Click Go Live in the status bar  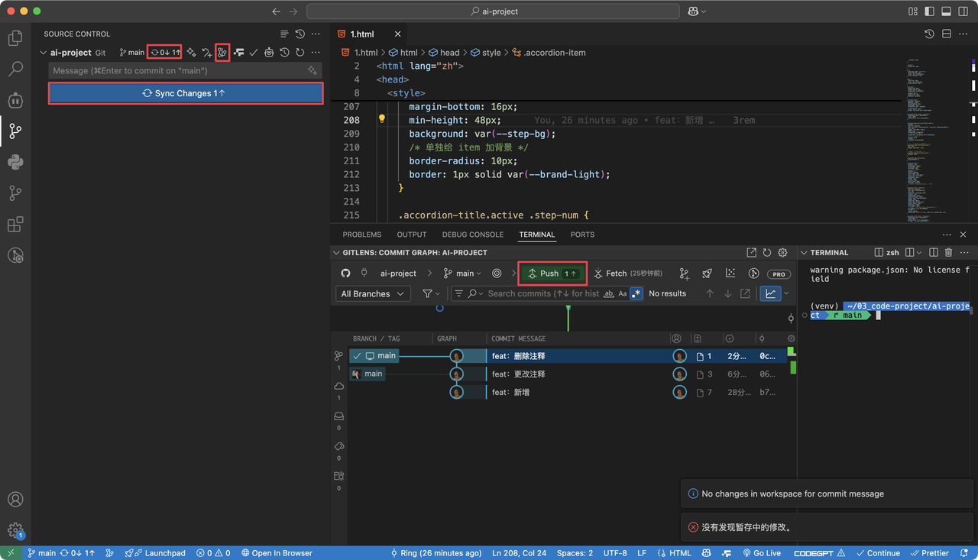[x=761, y=553]
